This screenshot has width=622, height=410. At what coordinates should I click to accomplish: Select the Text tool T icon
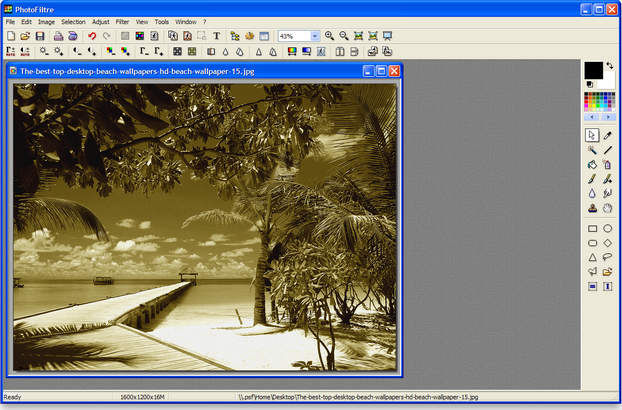(217, 36)
